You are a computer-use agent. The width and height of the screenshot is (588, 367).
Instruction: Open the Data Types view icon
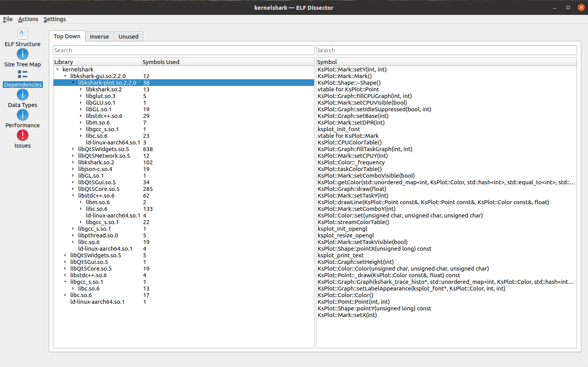coord(23,94)
